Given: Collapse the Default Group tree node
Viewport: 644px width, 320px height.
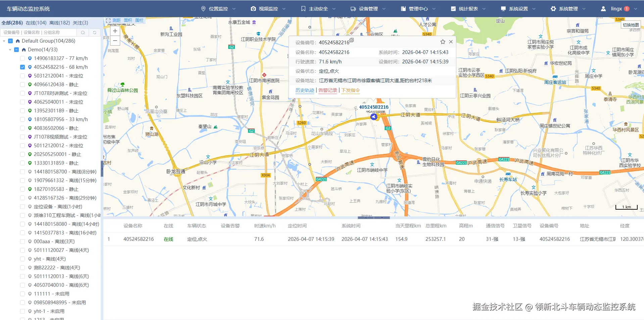Looking at the screenshot, I should [x=4, y=41].
